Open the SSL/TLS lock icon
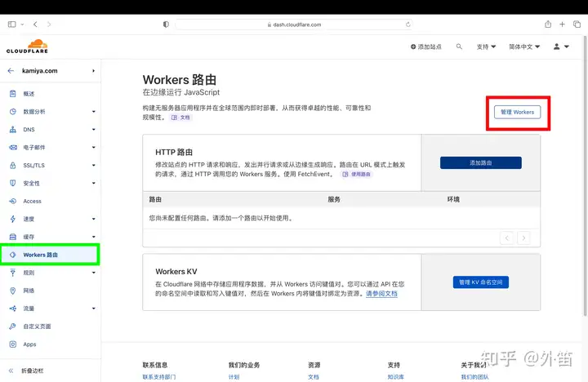 point(13,166)
